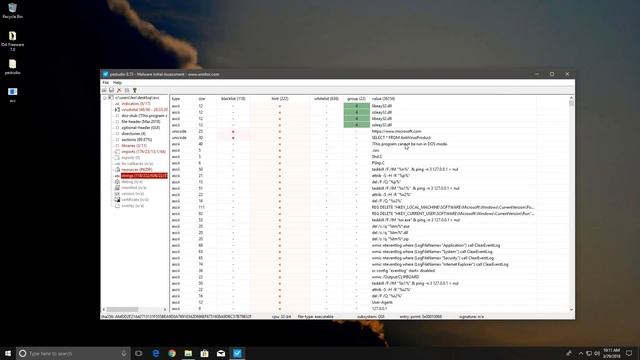The height and width of the screenshot is (360, 640).
Task: Open Task View from the taskbar
Action: point(139,353)
